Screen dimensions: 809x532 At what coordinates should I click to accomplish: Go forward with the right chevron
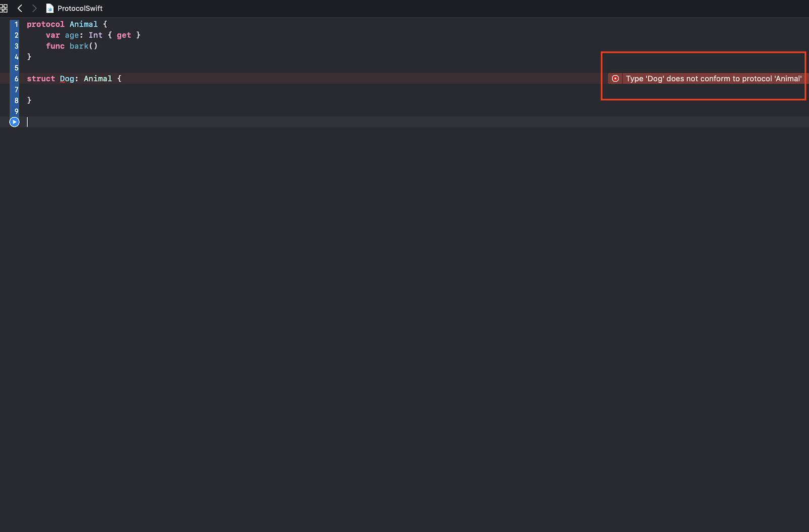[34, 8]
